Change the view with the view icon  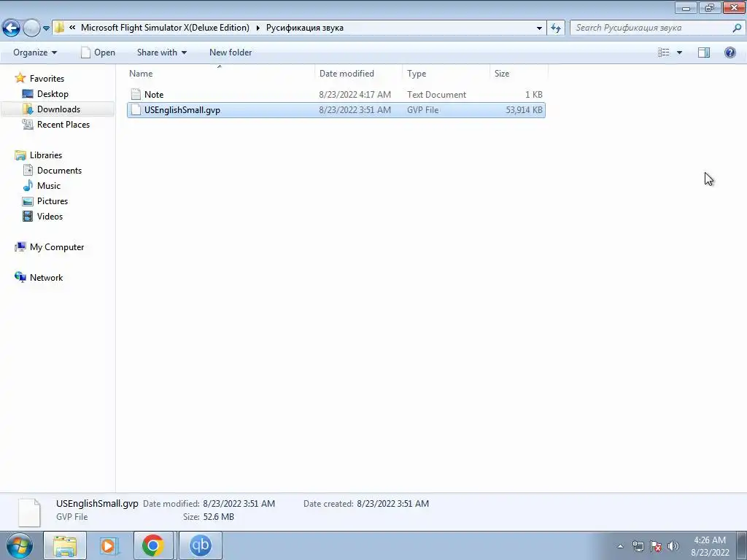(x=664, y=52)
